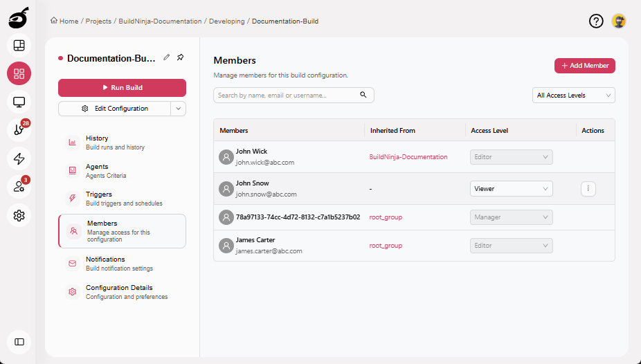Click the search magnifier icon

pos(363,95)
